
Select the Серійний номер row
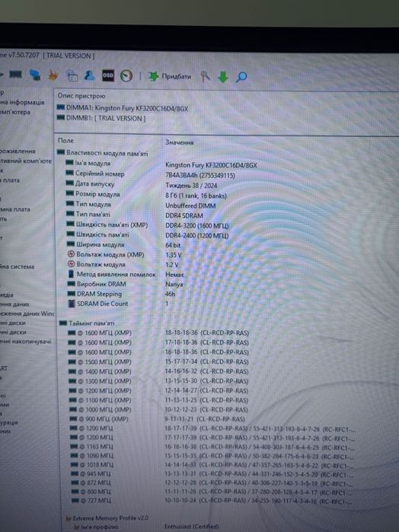(150, 174)
